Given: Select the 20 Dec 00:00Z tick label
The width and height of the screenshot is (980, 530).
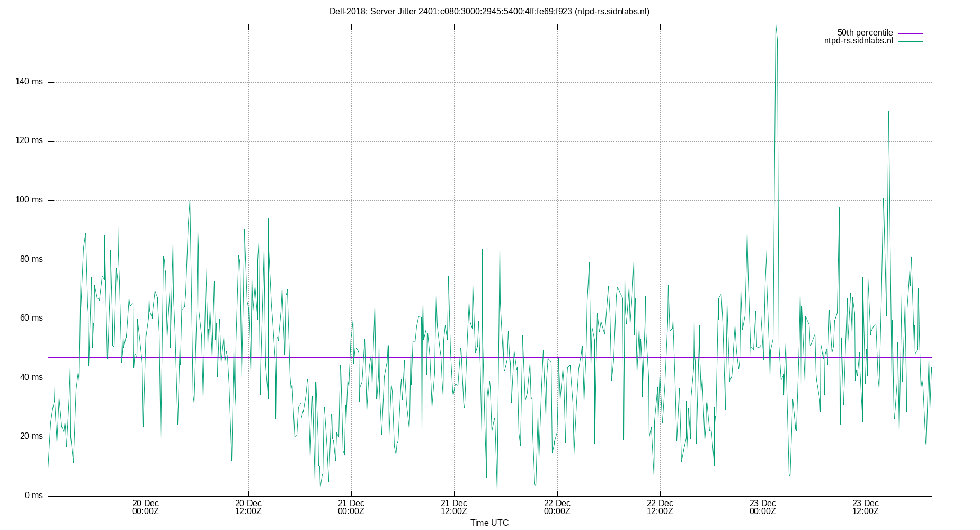Looking at the screenshot, I should pyautogui.click(x=146, y=507).
